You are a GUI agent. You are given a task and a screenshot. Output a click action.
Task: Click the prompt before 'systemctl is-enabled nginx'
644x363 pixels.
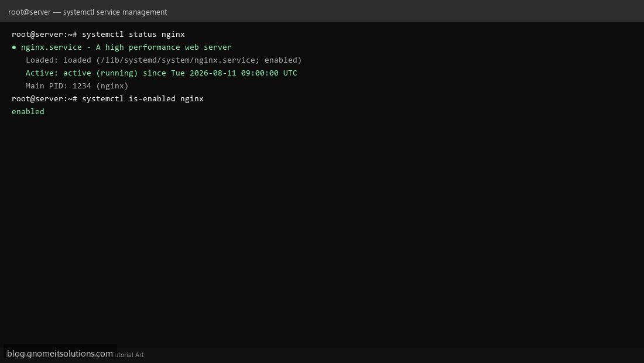pyautogui.click(x=44, y=98)
